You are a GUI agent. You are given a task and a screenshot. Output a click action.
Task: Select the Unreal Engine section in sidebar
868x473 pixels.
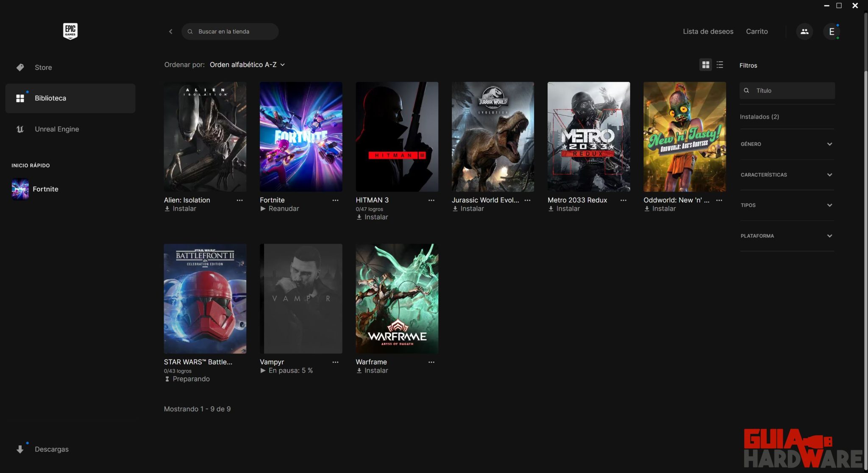pos(56,129)
